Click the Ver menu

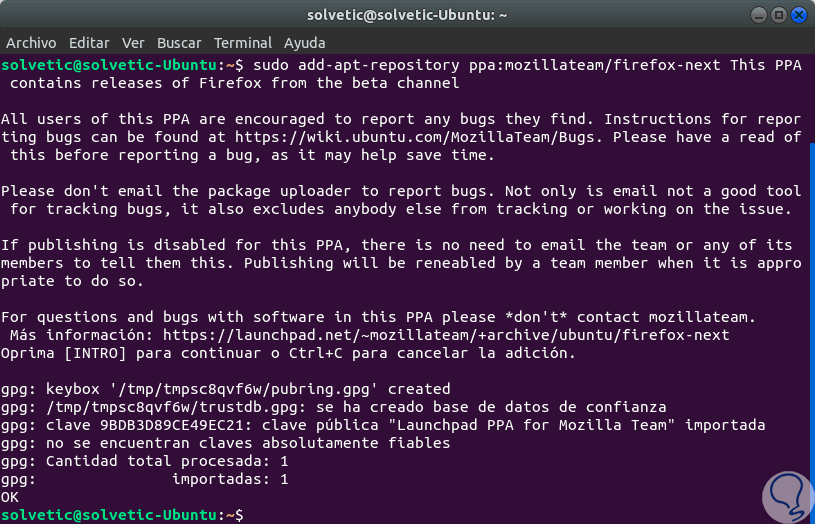click(x=133, y=43)
